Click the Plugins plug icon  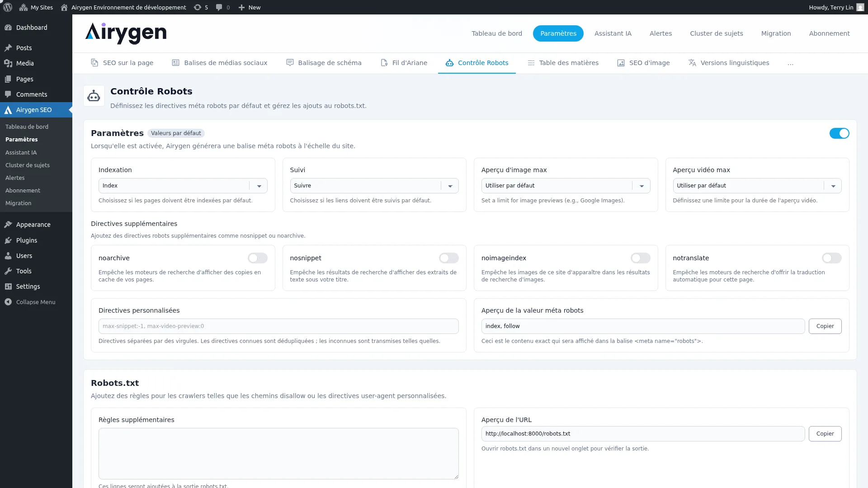click(8, 240)
